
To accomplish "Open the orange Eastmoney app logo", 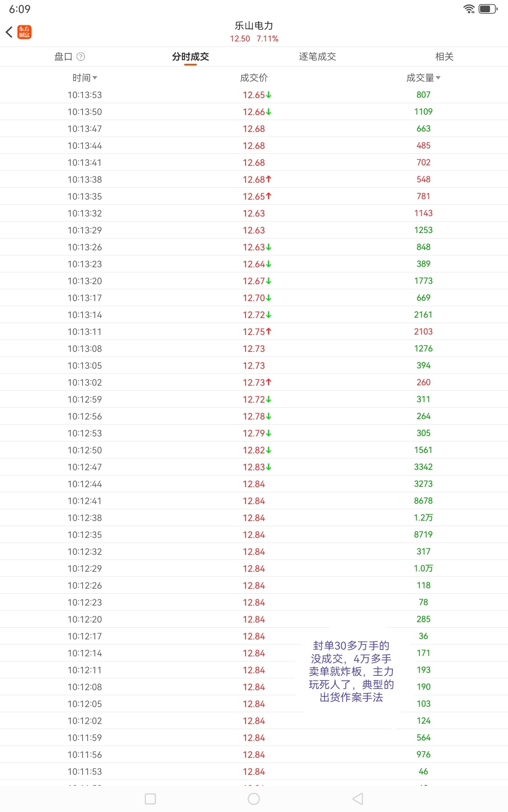I will click(24, 32).
